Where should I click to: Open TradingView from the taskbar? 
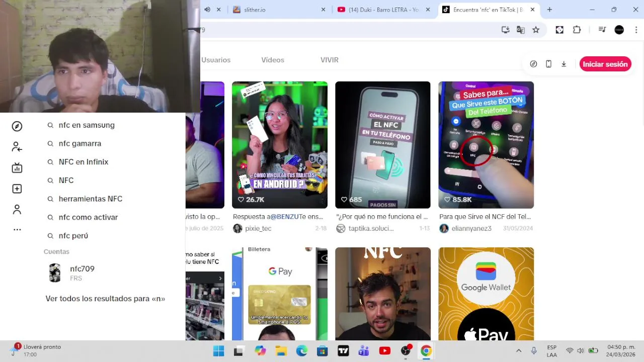[343, 351]
